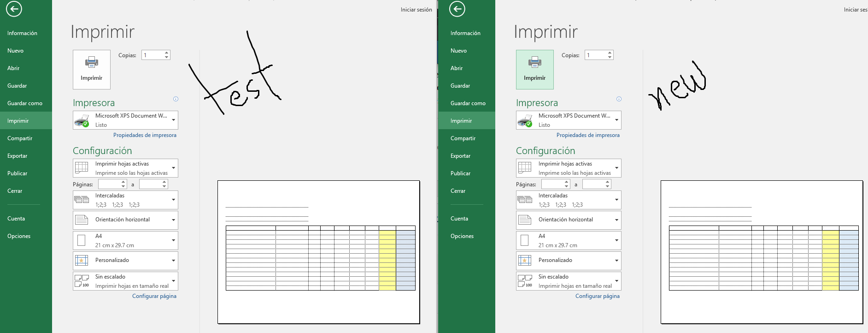Expand A4 paper size dropdown in left window
The width and height of the screenshot is (868, 333).
coord(125,241)
